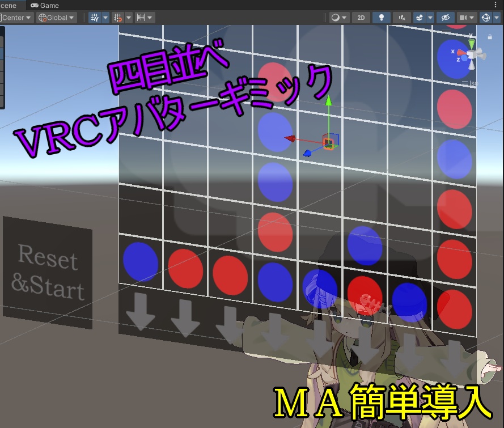Open scene camera settings

467,18
